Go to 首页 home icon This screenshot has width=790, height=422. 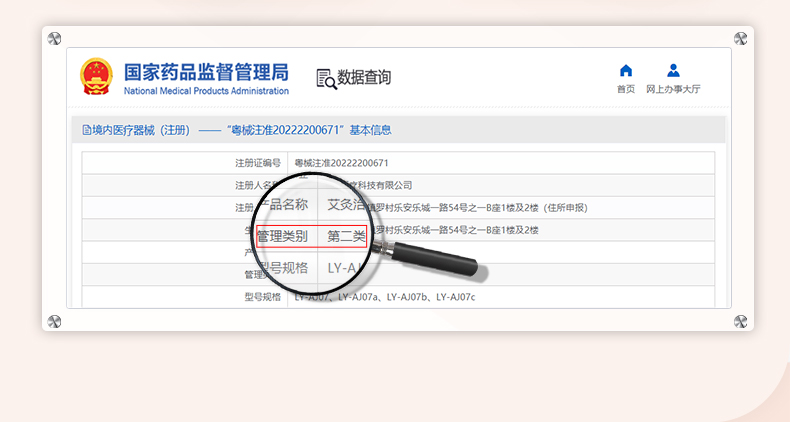[626, 71]
